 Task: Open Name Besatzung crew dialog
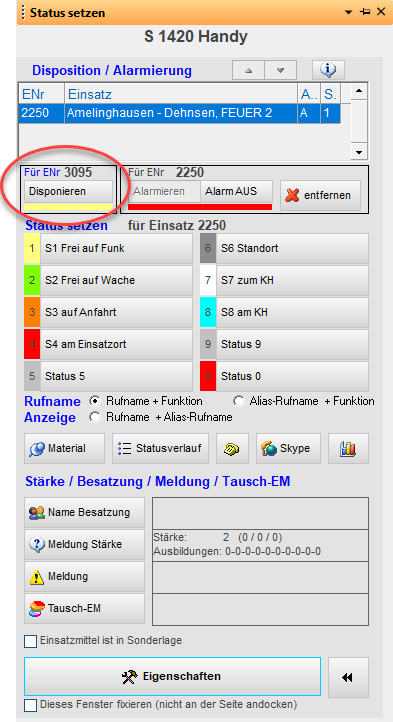[84, 512]
